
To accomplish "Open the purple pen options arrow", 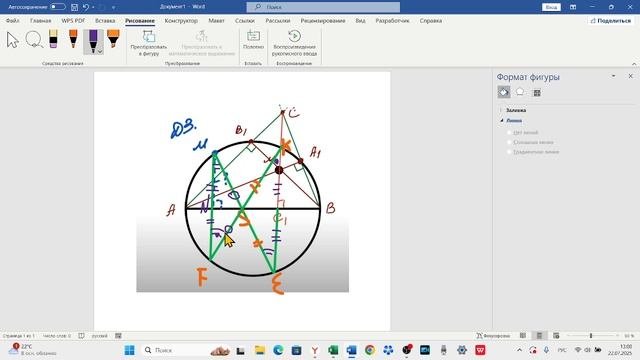I will pyautogui.click(x=100, y=51).
